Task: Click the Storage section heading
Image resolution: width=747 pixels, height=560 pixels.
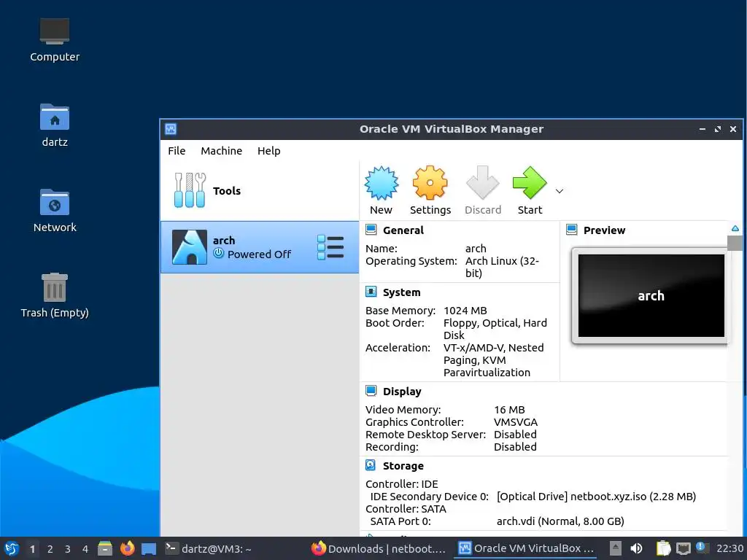Action: click(x=403, y=466)
